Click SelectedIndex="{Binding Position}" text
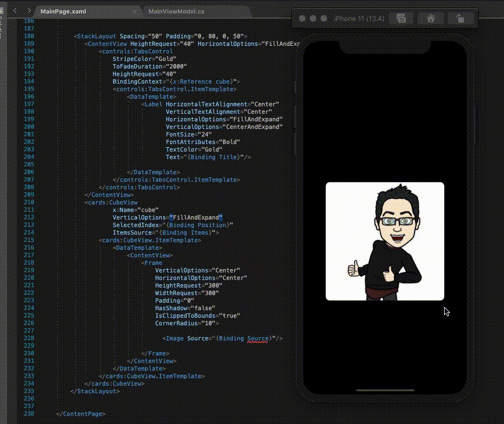The width and height of the screenshot is (504, 424). [x=173, y=225]
